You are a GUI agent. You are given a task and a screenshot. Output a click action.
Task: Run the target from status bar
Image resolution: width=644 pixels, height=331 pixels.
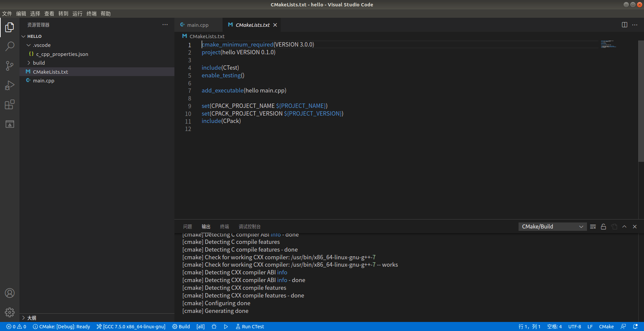click(x=226, y=327)
